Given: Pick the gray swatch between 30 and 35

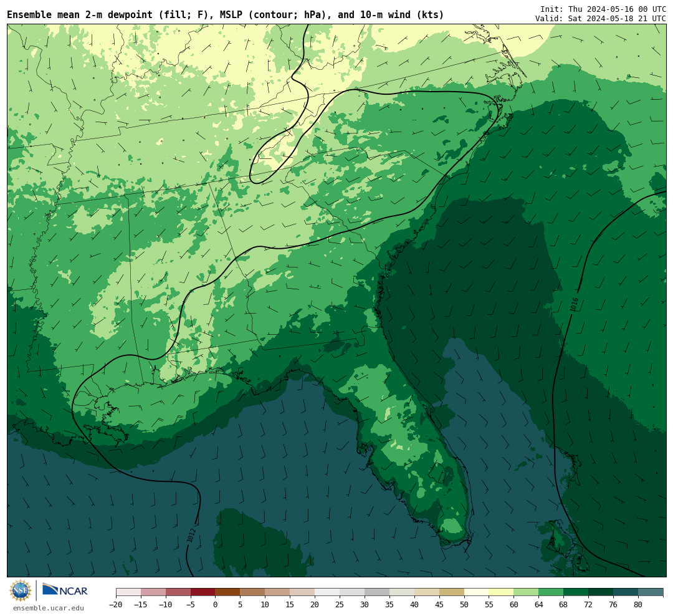Looking at the screenshot, I should click(x=377, y=592).
